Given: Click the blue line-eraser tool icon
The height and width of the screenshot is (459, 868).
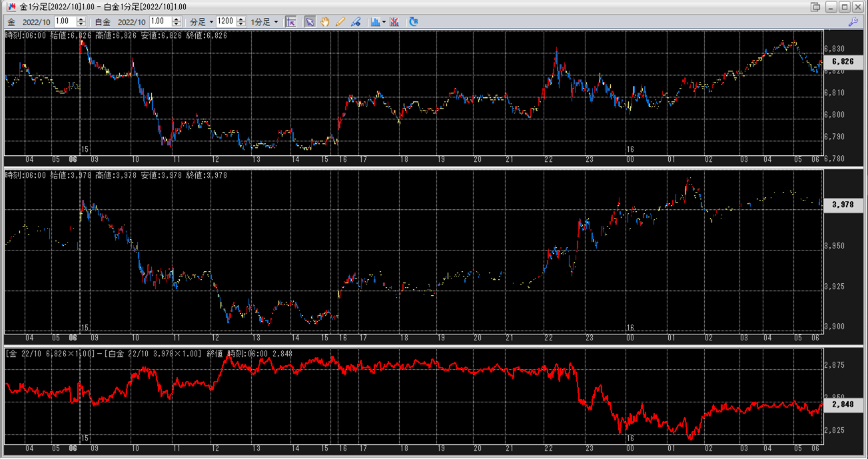Looking at the screenshot, I should (x=356, y=21).
